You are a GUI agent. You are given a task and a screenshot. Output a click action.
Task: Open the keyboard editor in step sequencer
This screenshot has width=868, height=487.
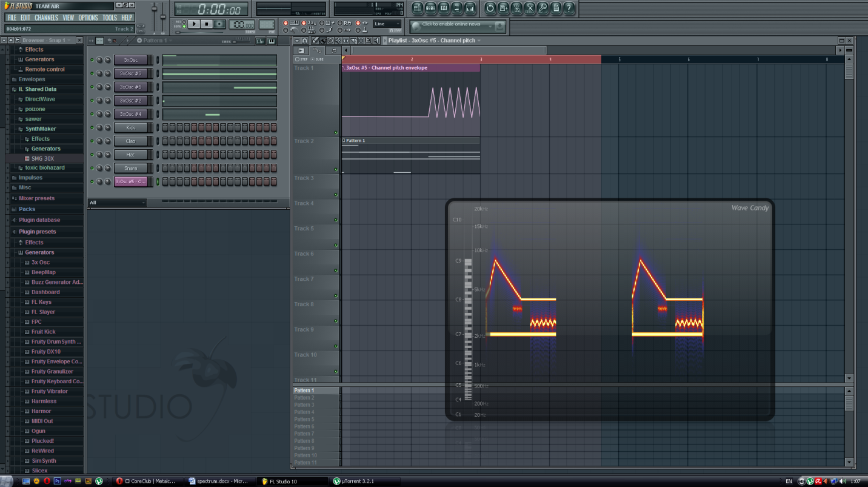coord(272,41)
